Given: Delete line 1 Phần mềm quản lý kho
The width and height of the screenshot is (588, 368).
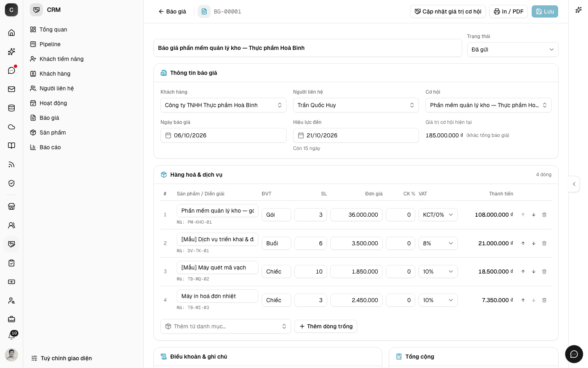Looking at the screenshot, I should tap(544, 215).
